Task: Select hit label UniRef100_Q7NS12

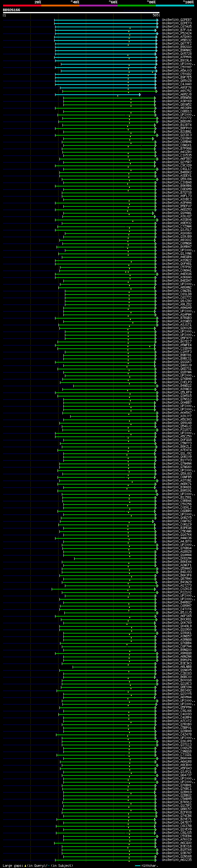Action: coord(177,399)
